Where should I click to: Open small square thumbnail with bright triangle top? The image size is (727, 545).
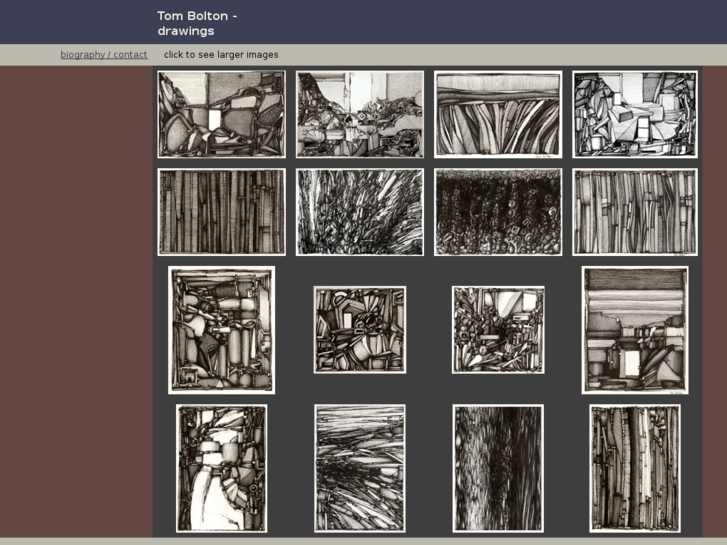coord(498,330)
